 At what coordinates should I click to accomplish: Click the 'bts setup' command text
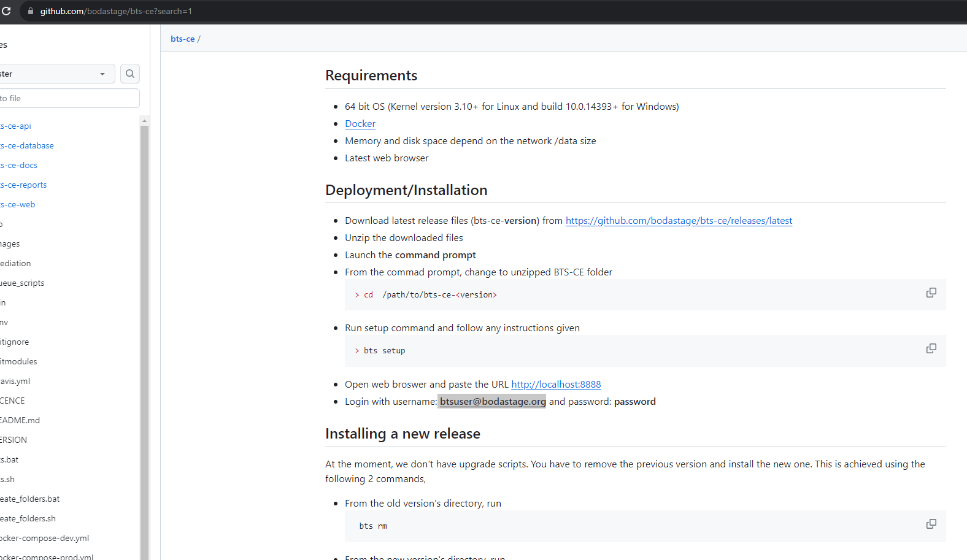(384, 351)
